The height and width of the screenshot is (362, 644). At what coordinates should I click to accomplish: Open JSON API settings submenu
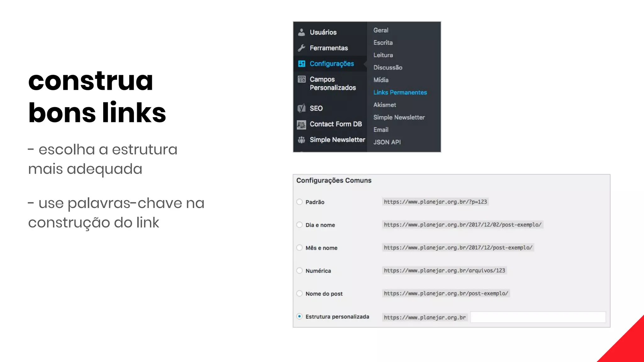pos(387,142)
